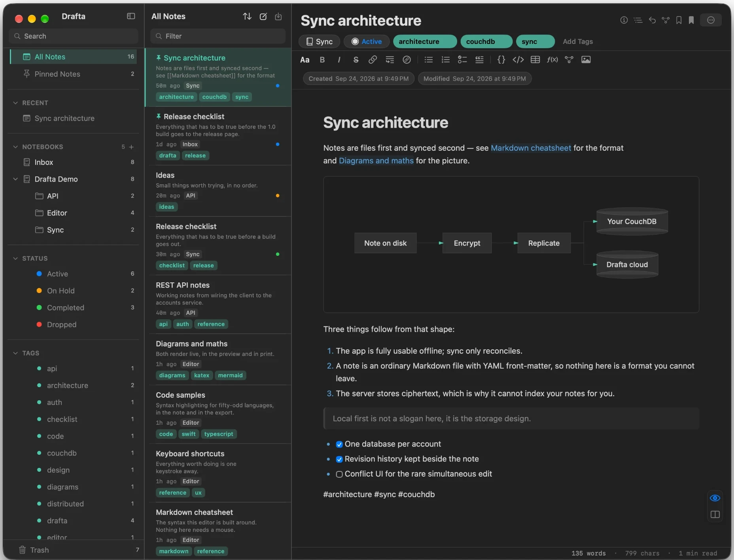Image resolution: width=734 pixels, height=560 pixels.
Task: Open the Active status selector in the note header
Action: pyautogui.click(x=367, y=42)
